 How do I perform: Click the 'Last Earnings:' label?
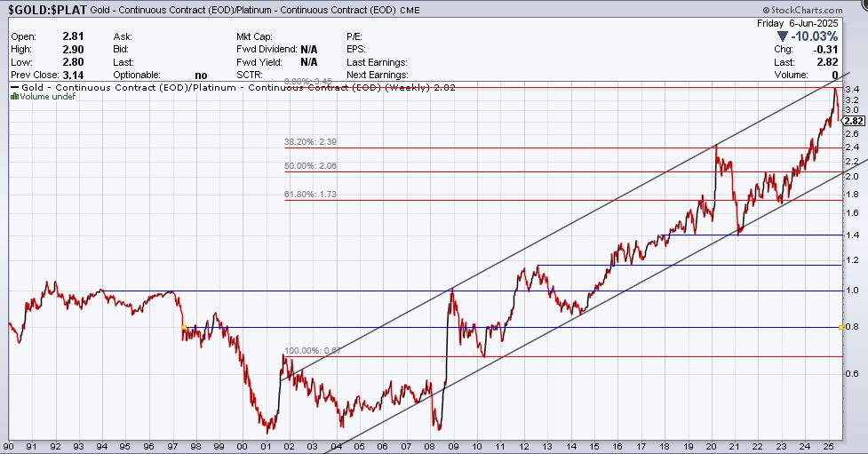click(377, 62)
